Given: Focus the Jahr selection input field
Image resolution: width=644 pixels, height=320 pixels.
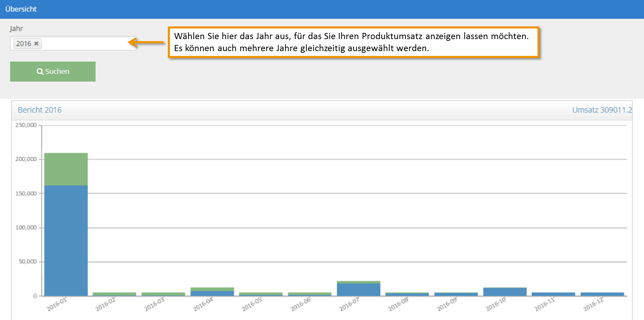Looking at the screenshot, I should coord(73,44).
